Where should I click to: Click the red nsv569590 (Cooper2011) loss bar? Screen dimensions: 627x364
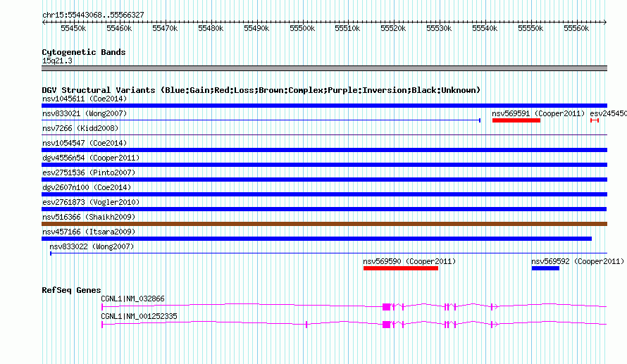[x=401, y=268]
